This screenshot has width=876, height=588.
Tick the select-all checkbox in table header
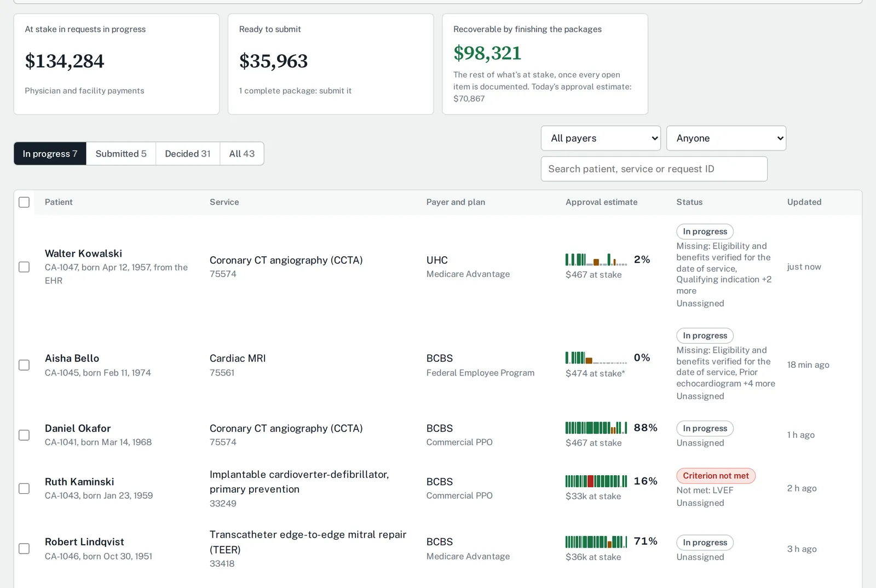(24, 202)
